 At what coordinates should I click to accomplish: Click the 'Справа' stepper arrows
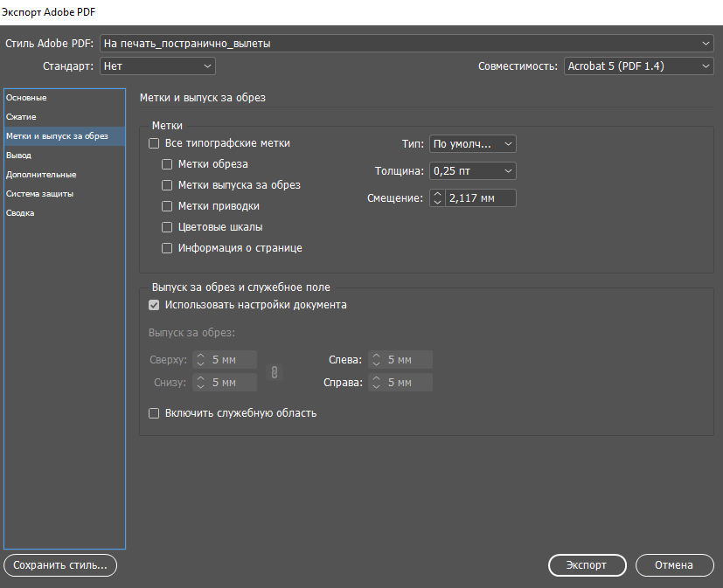(376, 383)
